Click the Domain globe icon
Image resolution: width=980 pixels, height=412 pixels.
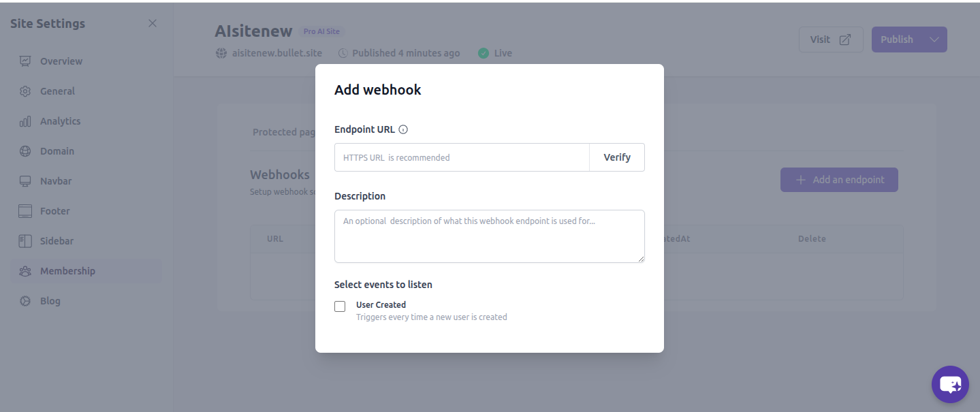tap(25, 151)
